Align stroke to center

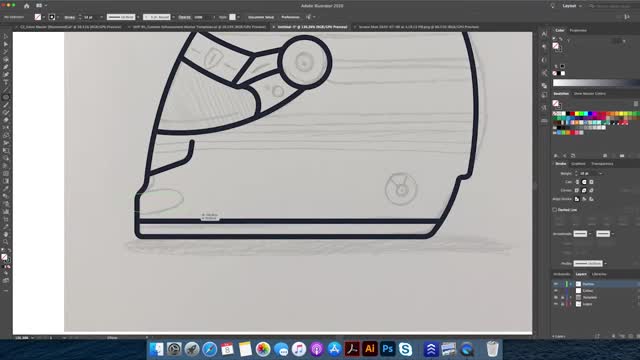[x=577, y=199]
